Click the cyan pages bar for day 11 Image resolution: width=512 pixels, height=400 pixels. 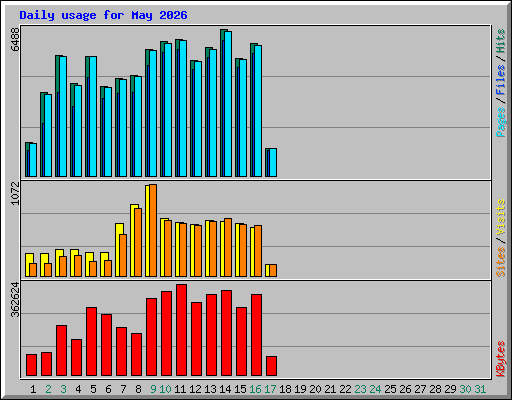click(183, 108)
